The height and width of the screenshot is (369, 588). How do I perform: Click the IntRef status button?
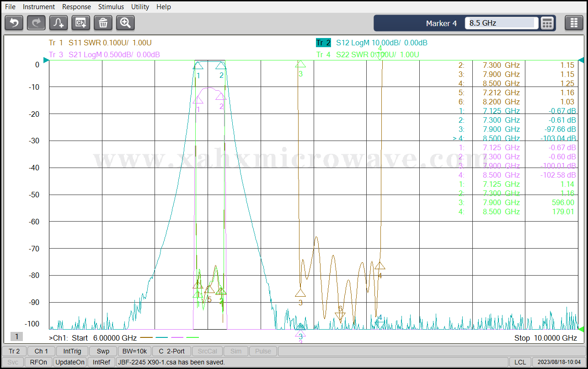coord(102,362)
